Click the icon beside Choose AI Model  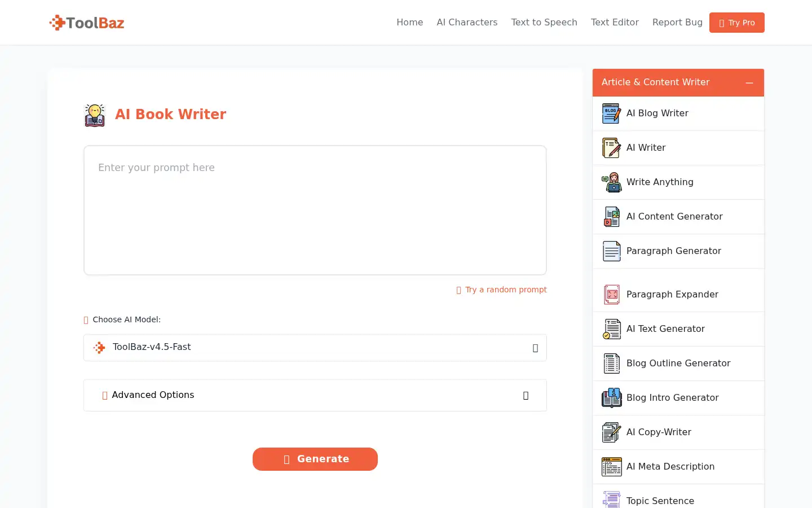[x=86, y=320]
